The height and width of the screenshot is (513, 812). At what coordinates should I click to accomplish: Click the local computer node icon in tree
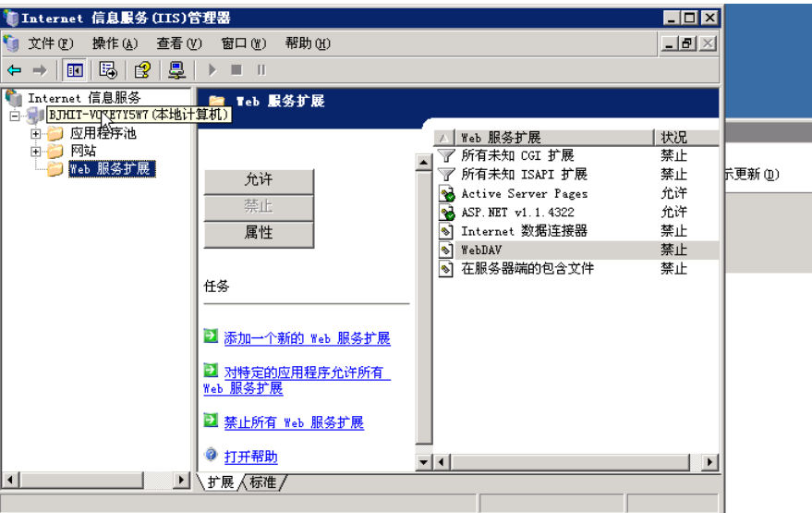pos(35,115)
